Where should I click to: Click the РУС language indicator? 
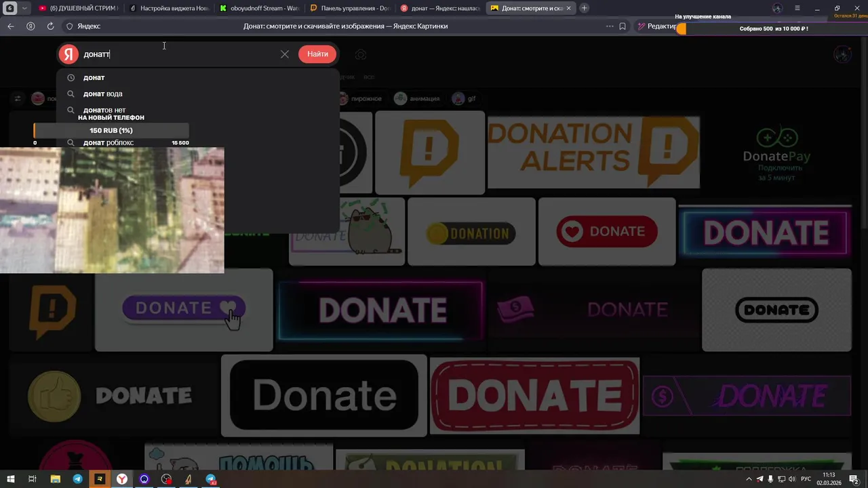[806, 479]
